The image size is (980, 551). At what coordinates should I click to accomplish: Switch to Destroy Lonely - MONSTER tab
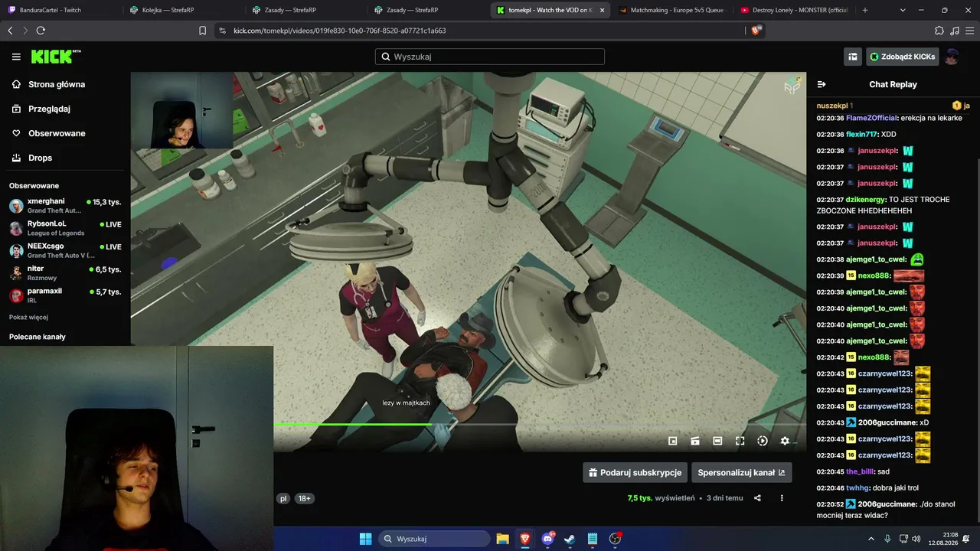[x=794, y=10]
